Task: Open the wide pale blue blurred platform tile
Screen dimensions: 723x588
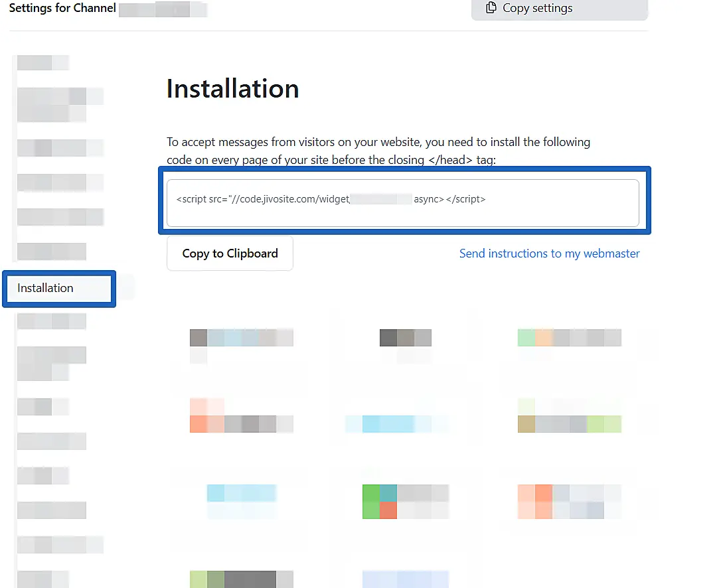Action: point(397,423)
